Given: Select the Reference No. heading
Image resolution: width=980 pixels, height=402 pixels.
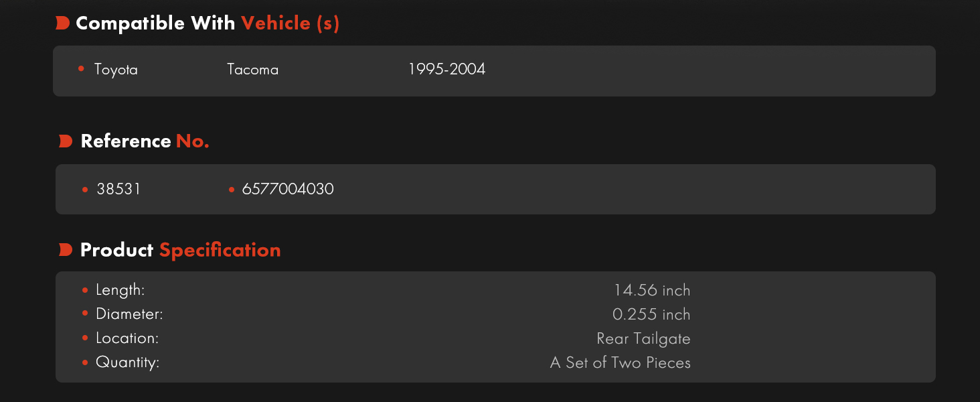Looking at the screenshot, I should tap(145, 141).
